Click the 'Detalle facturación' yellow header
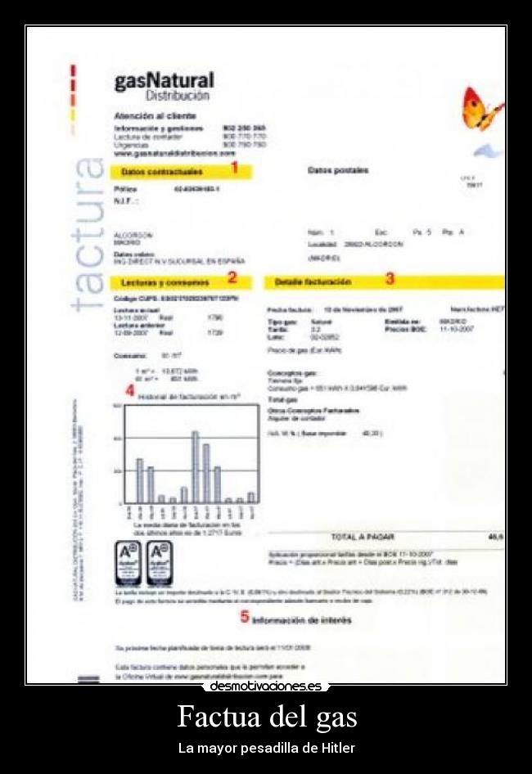The height and width of the screenshot is (774, 532). [x=385, y=281]
